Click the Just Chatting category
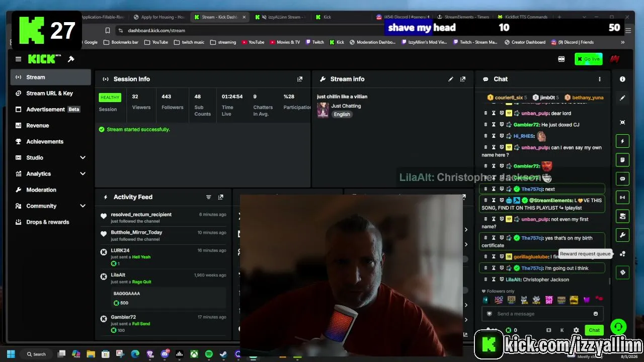This screenshot has height=362, width=644. click(x=346, y=106)
